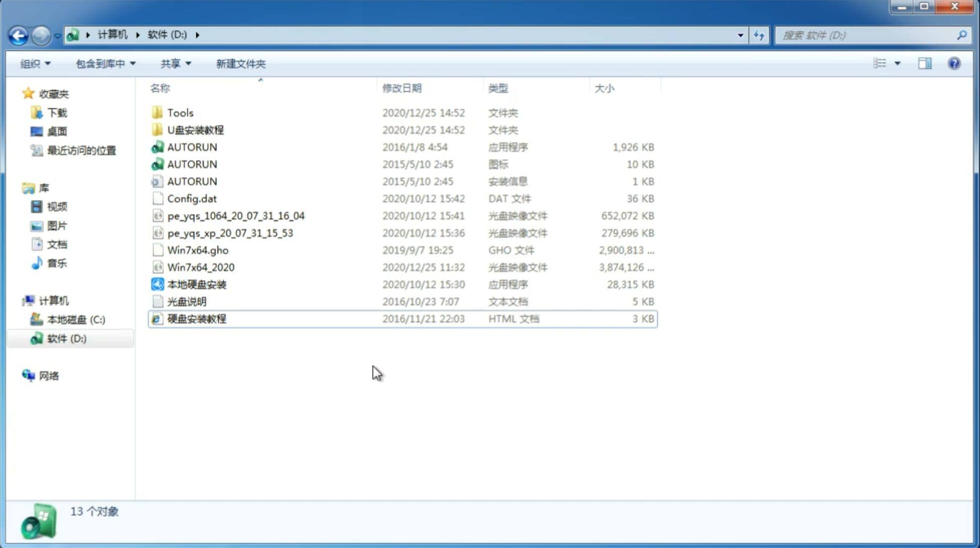Open pe_yqs_xp disc image file
Screen dimensions: 980x548
[230, 232]
